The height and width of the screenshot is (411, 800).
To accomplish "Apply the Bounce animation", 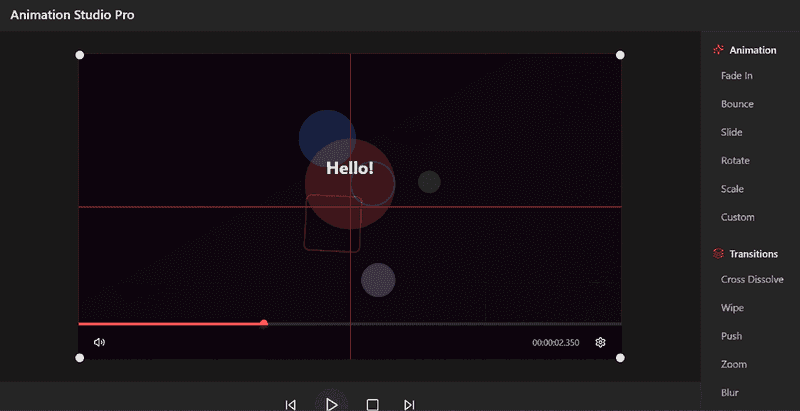I will pyautogui.click(x=737, y=104).
